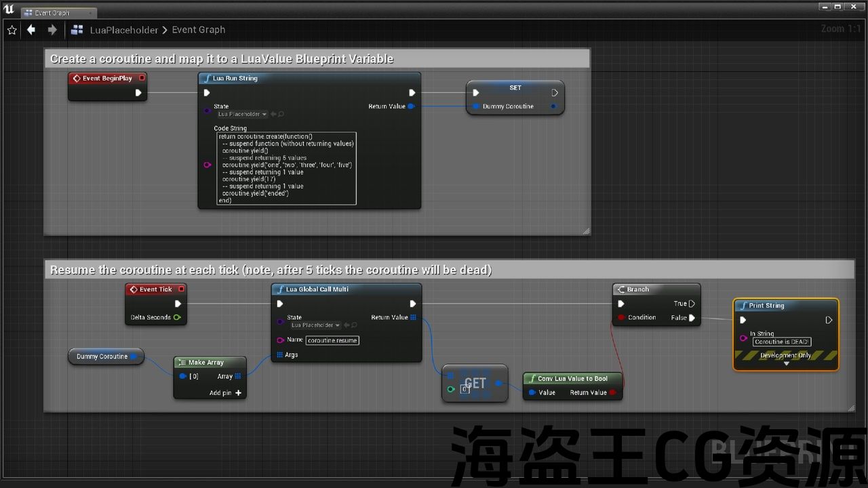Click Event Graph in the breadcrumb path

[198, 30]
